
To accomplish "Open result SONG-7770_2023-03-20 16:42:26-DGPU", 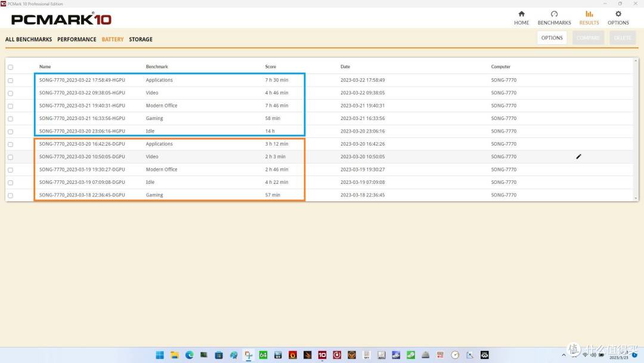I will coord(82,144).
